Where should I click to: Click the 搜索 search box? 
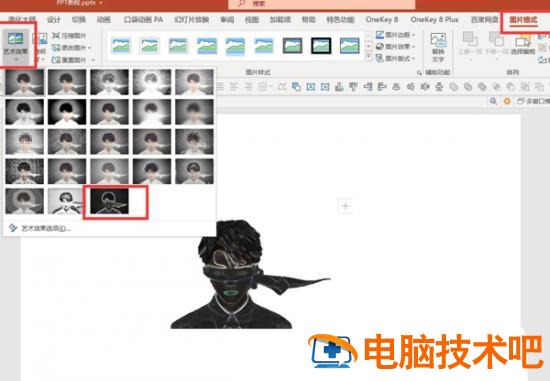coord(321,4)
